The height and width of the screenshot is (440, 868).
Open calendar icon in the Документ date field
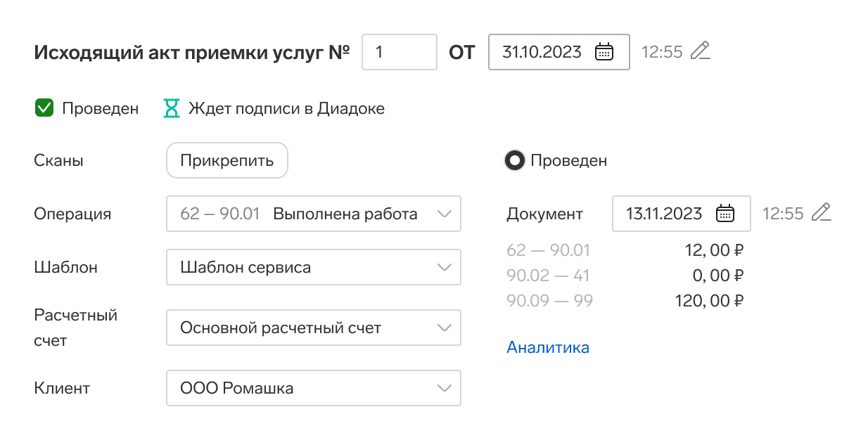coord(725,213)
